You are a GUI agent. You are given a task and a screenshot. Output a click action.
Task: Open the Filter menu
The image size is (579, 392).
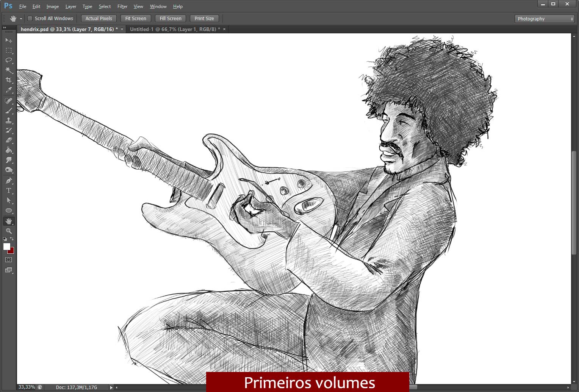[122, 6]
